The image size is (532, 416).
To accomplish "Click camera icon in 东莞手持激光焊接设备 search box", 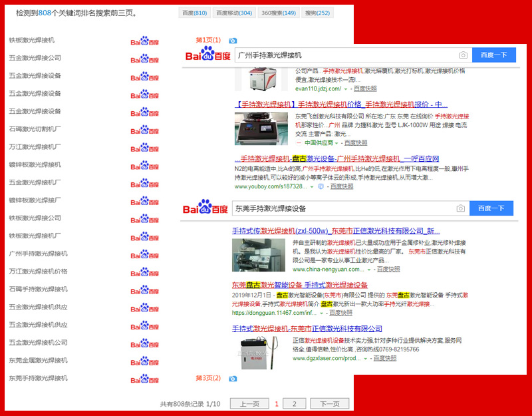I will 460,208.
